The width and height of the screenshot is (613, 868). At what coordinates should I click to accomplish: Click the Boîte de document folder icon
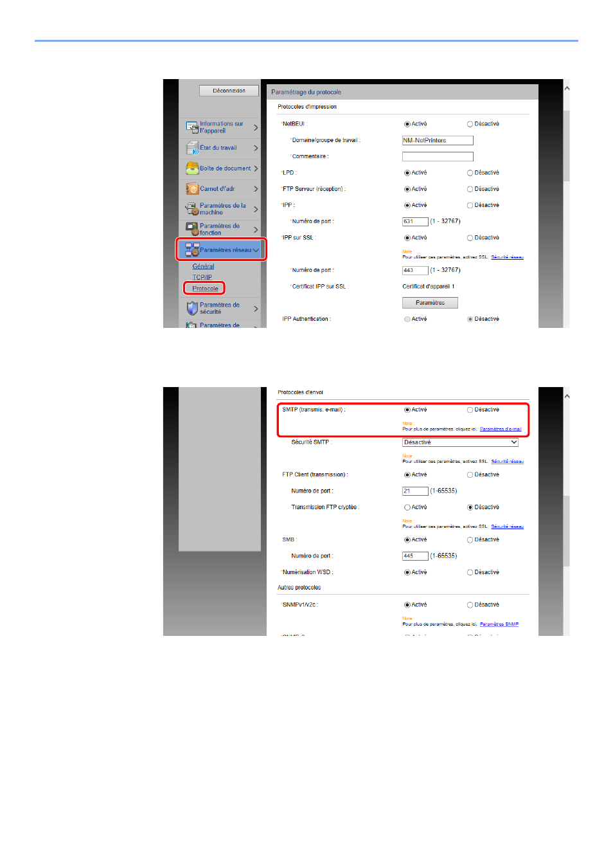coord(192,168)
